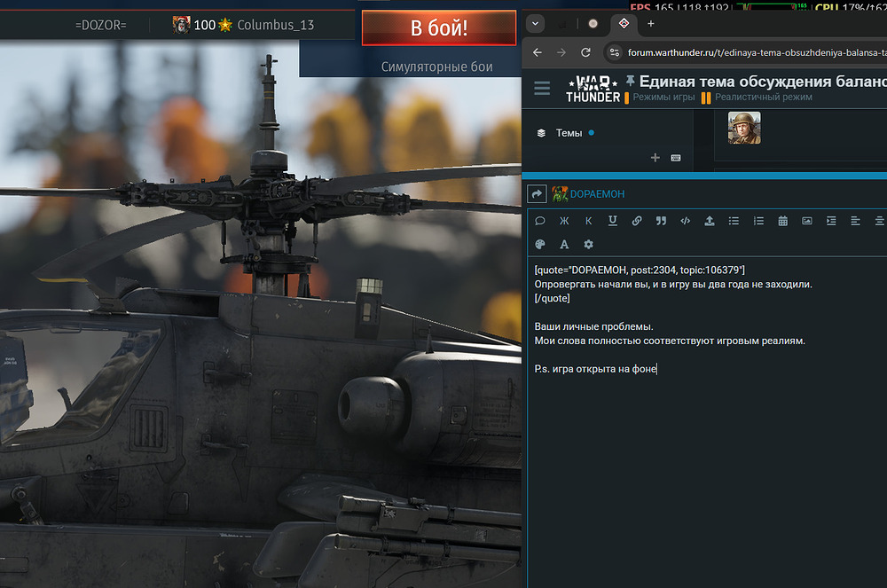The image size is (887, 588).
Task: Open text color palette icon
Action: [x=539, y=244]
